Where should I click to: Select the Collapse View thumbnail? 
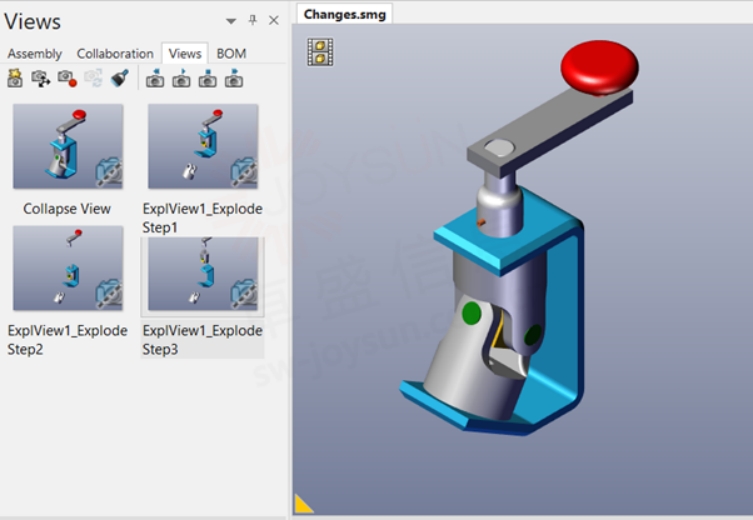click(68, 146)
